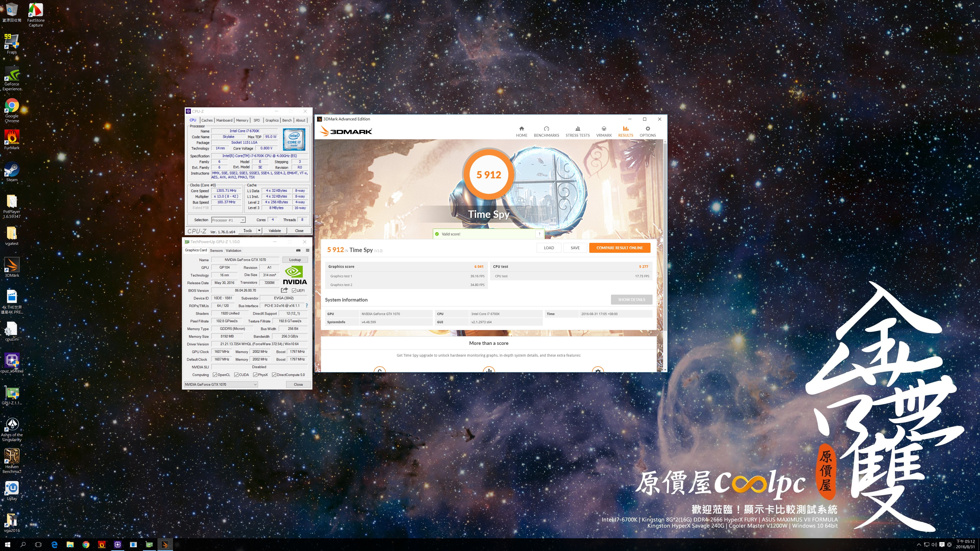Click SHOW DETAILS in System information
This screenshot has height=551, width=980.
(x=631, y=299)
